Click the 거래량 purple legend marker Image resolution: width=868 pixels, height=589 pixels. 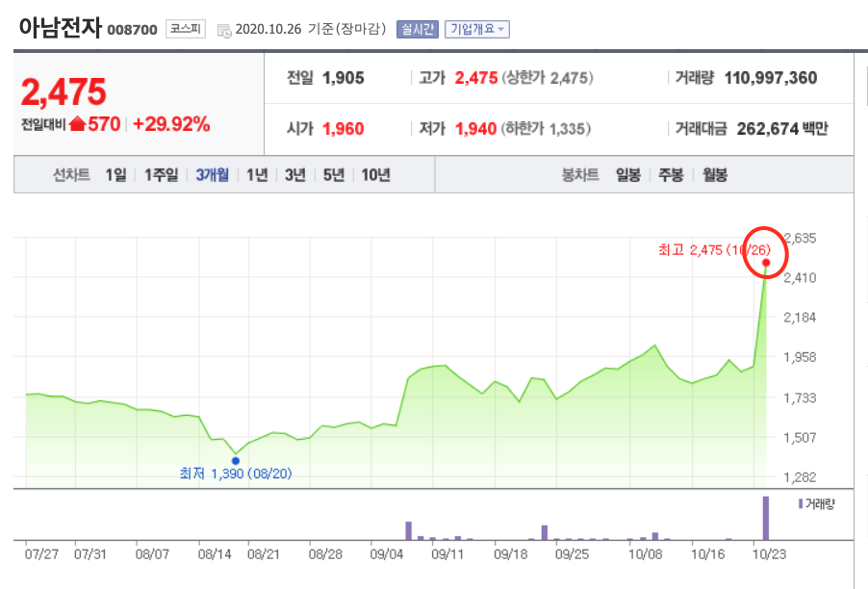coord(801,503)
